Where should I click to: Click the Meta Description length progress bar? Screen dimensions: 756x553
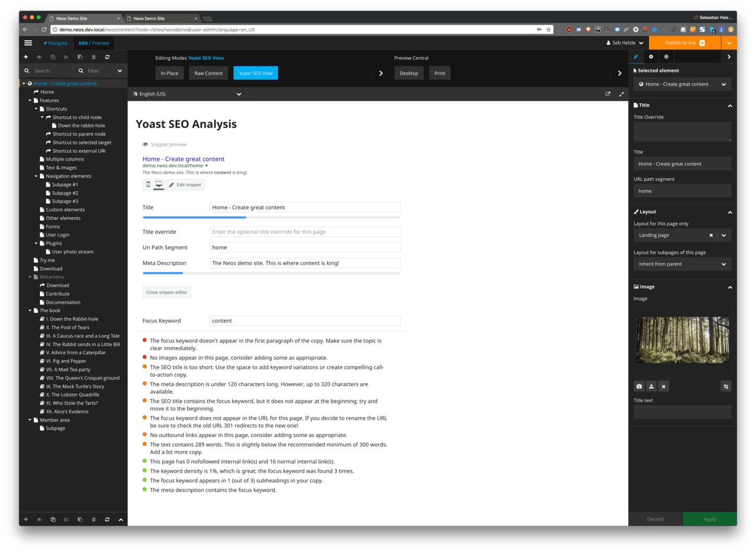[272, 273]
